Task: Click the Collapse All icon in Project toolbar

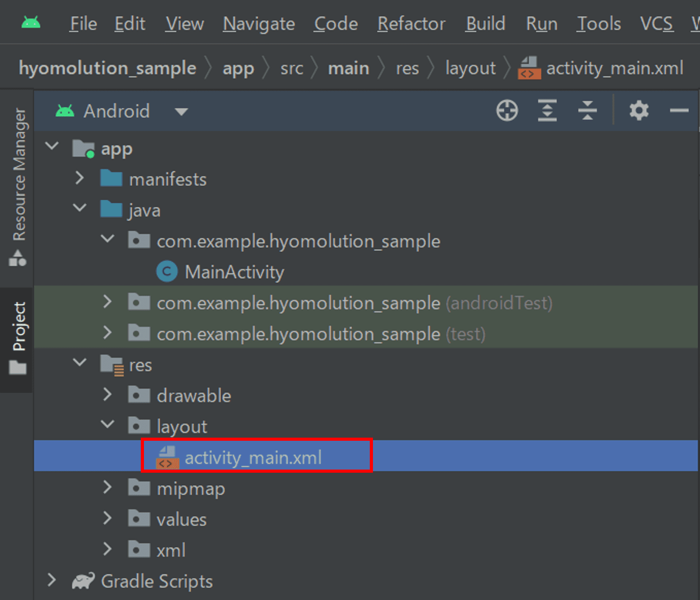Action: 588,111
